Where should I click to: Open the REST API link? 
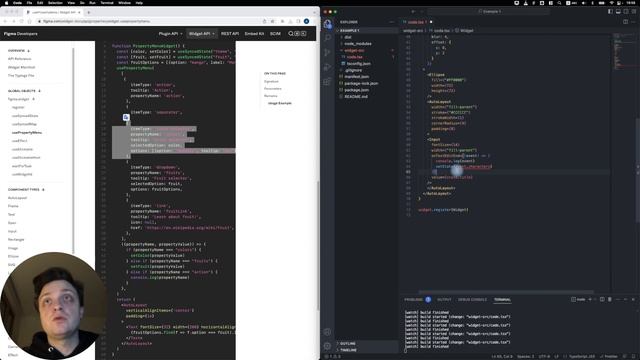coord(230,33)
